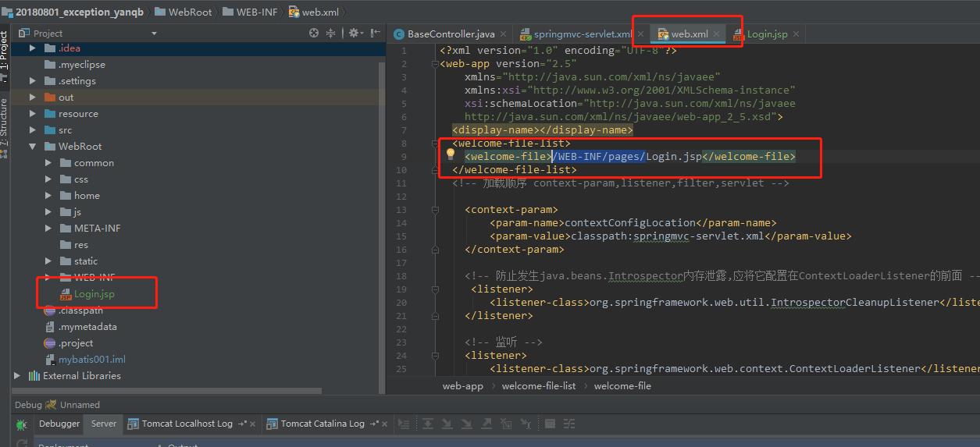Click the Evaluate Expression calculator icon
980x447 pixels.
click(550, 424)
